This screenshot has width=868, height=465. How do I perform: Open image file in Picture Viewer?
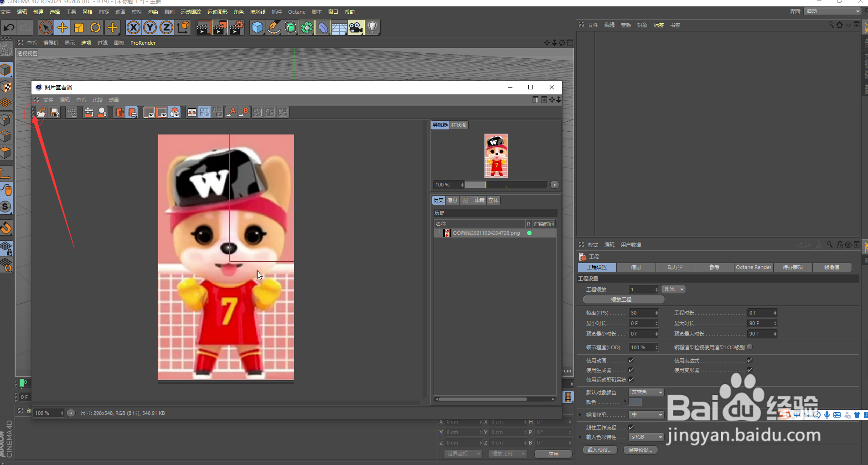(41, 113)
